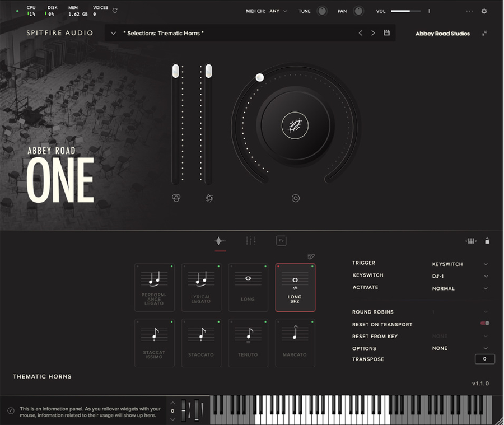Click the big knob handle dot
The width and height of the screenshot is (504, 425).
260,77
